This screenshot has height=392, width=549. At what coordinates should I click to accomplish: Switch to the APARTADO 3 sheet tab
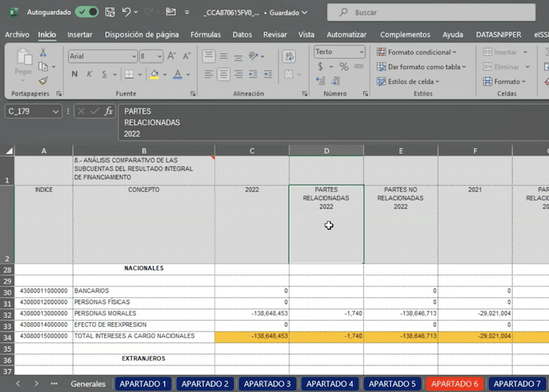click(x=267, y=384)
